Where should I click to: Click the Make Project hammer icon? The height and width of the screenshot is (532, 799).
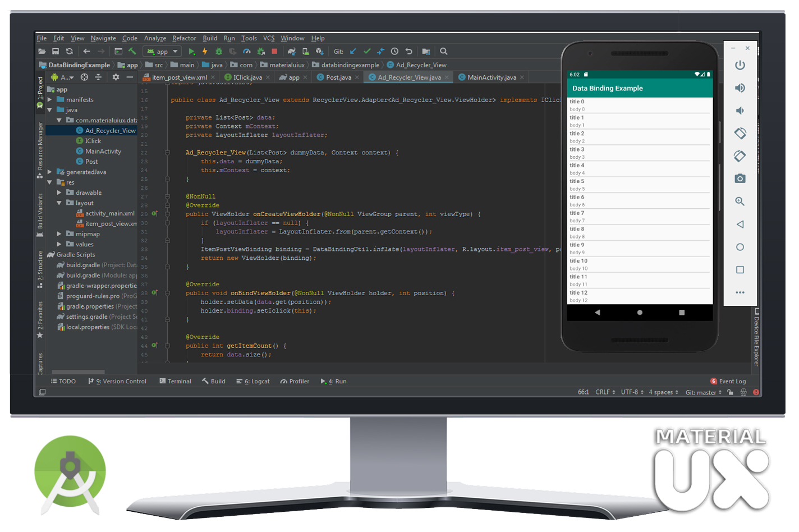(x=132, y=52)
